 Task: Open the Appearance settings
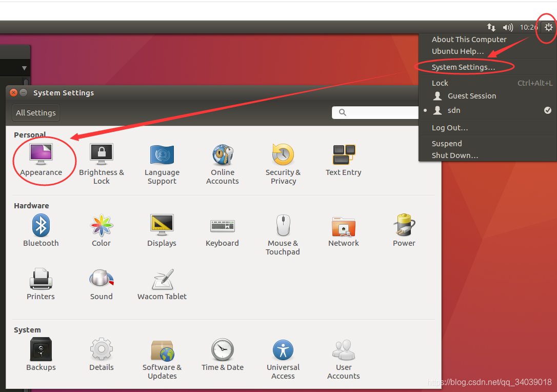pyautogui.click(x=41, y=160)
